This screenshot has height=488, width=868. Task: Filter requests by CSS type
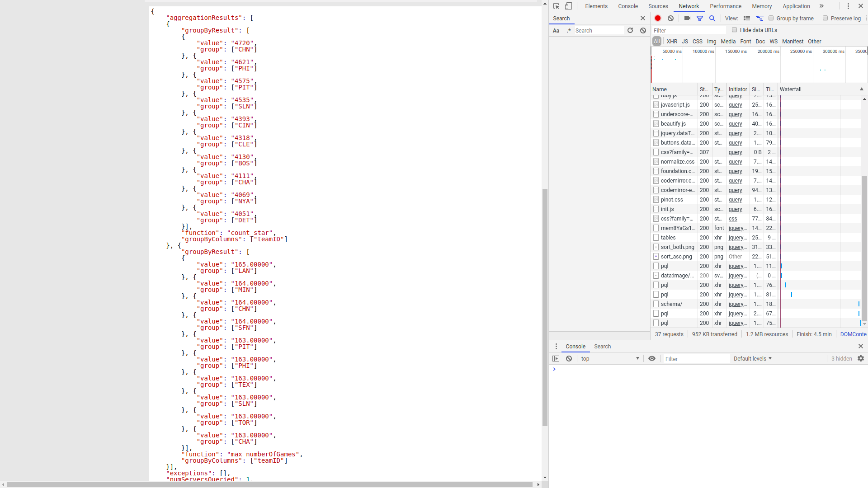tap(698, 42)
